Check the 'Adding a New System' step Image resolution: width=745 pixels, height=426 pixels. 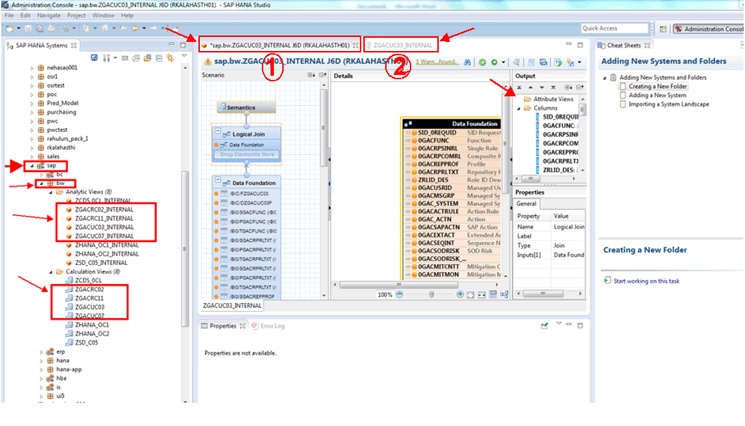(623, 95)
